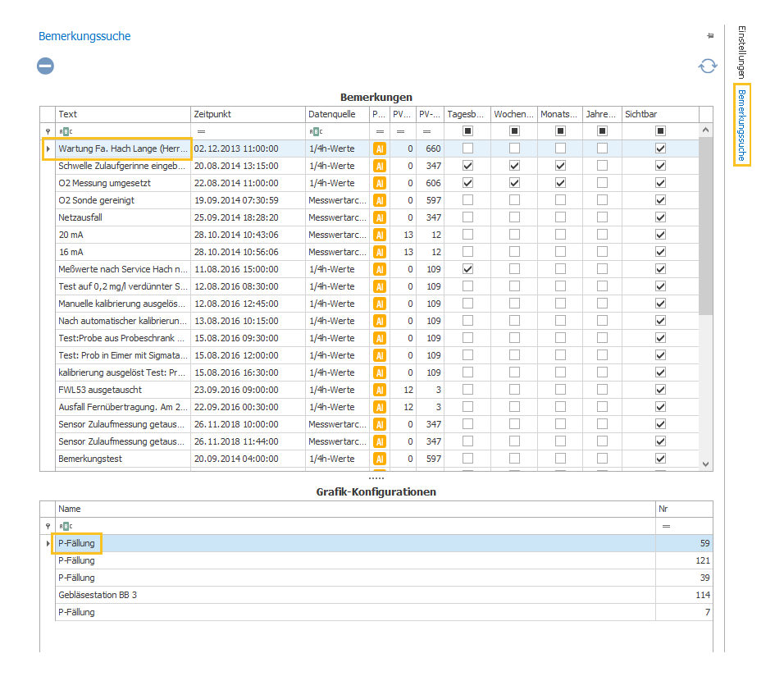This screenshot has height=690, width=784.
Task: Sort by Zeitpunkt column header
Action: [x=248, y=115]
